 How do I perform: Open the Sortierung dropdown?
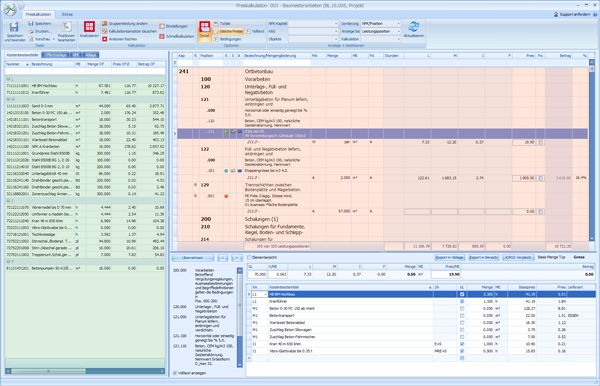tap(380, 24)
